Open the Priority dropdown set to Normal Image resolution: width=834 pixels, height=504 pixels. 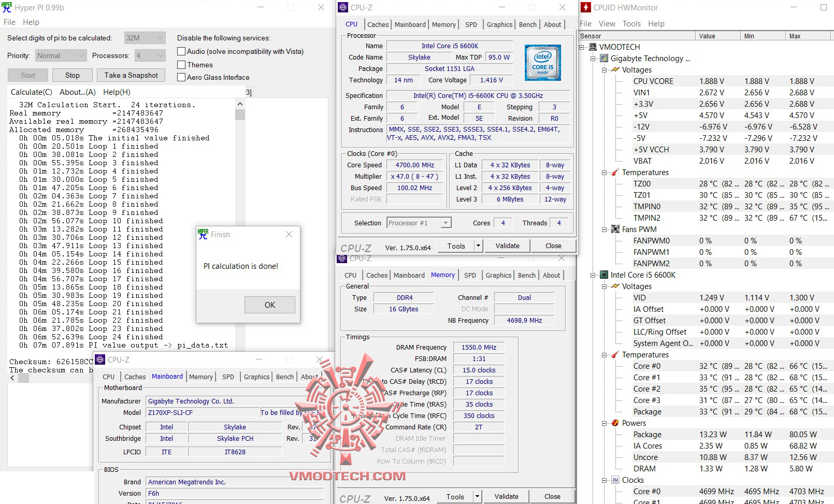(61, 55)
